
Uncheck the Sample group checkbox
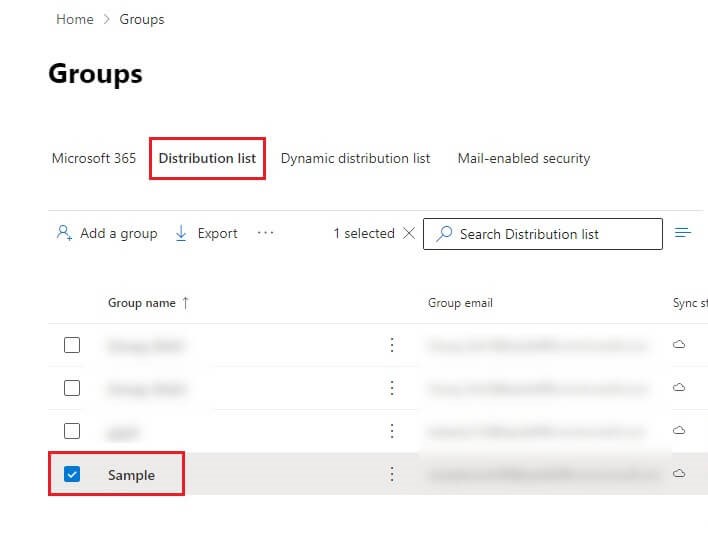coord(72,475)
